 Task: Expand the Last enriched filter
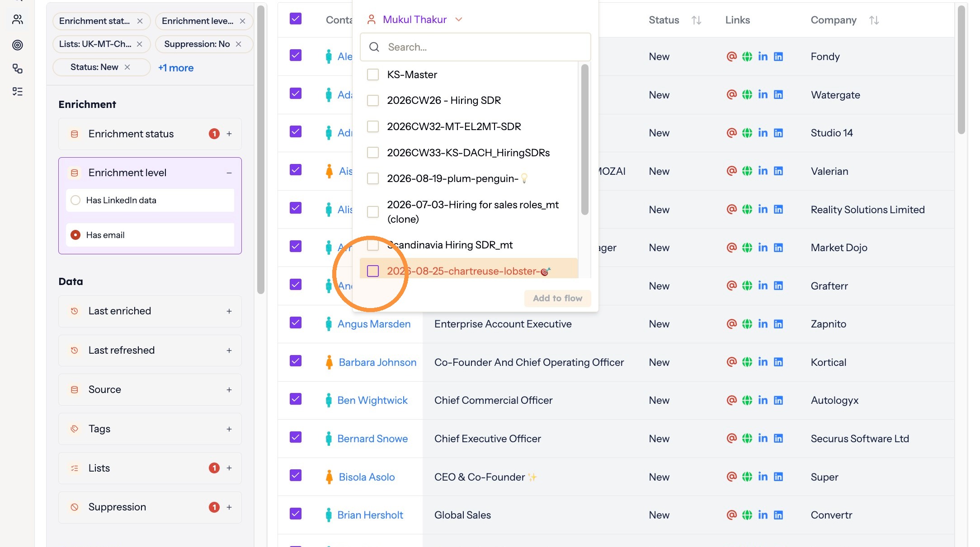coord(229,311)
